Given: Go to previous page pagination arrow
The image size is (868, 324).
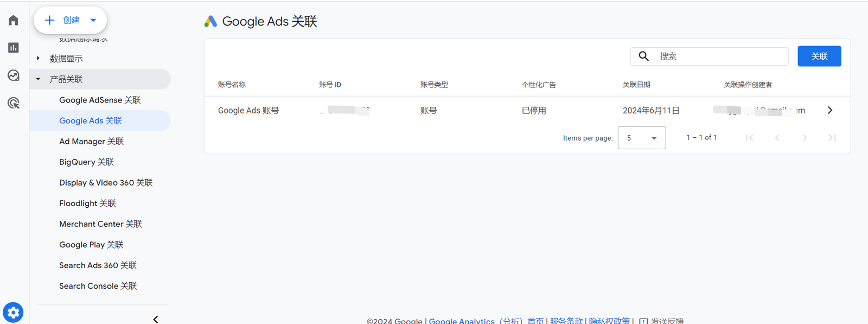Looking at the screenshot, I should tap(777, 138).
